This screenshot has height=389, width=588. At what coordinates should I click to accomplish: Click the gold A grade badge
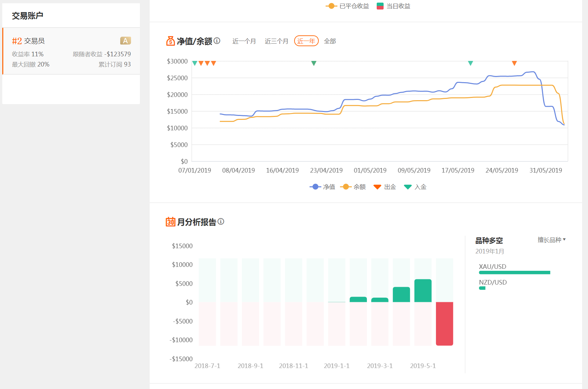[x=125, y=41]
